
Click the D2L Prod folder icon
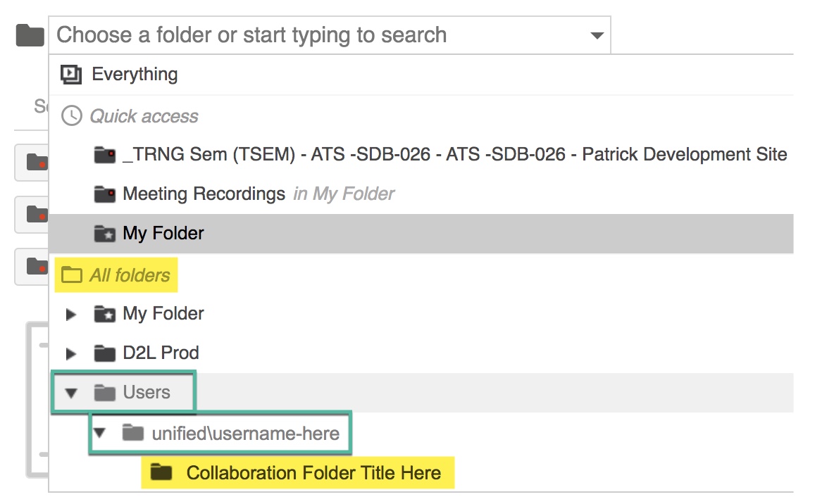[104, 353]
